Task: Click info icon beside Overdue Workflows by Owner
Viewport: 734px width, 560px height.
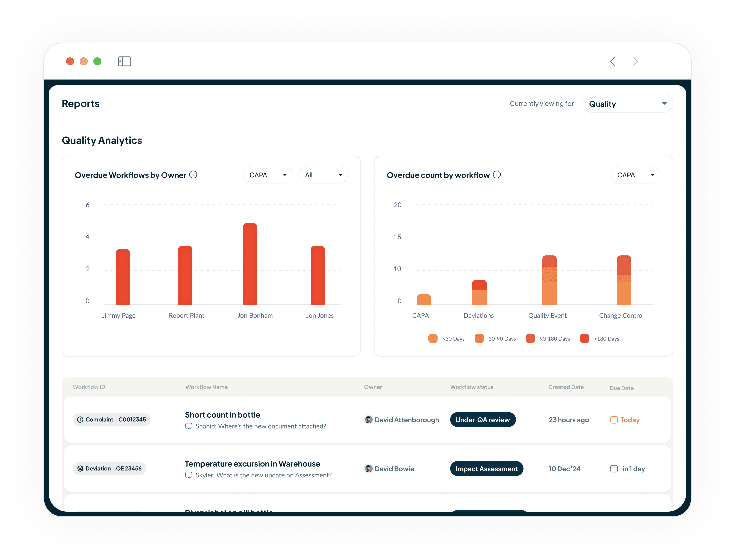Action: (193, 175)
